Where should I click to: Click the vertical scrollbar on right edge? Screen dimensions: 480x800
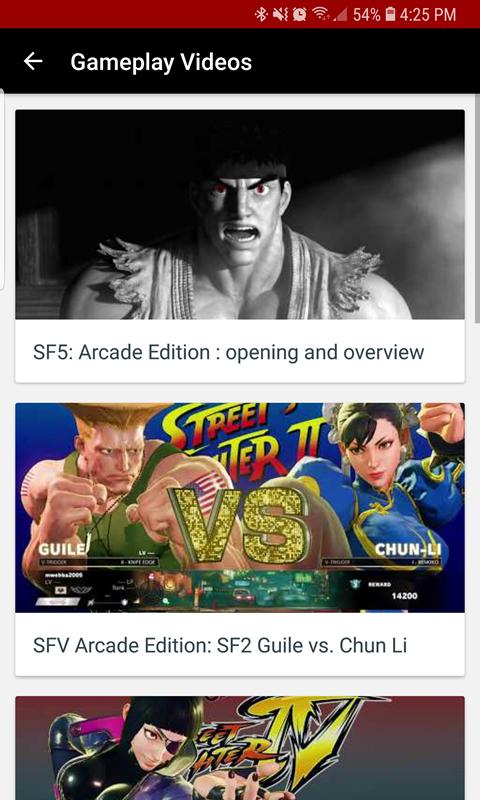pos(477,209)
